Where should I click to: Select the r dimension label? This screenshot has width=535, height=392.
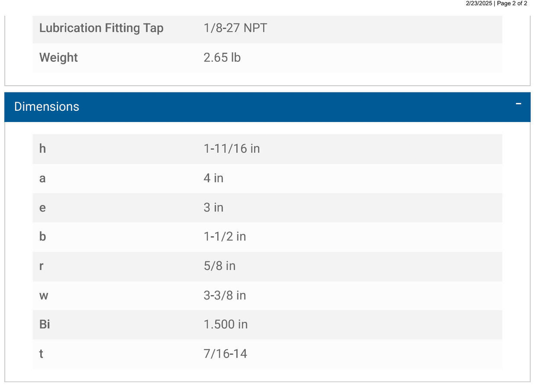click(x=42, y=266)
